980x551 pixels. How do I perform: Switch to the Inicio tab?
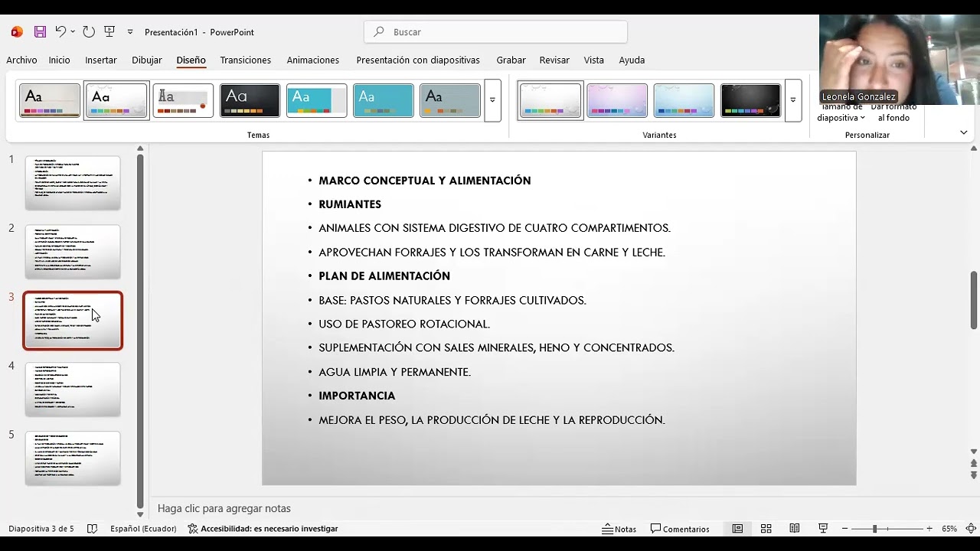click(59, 60)
